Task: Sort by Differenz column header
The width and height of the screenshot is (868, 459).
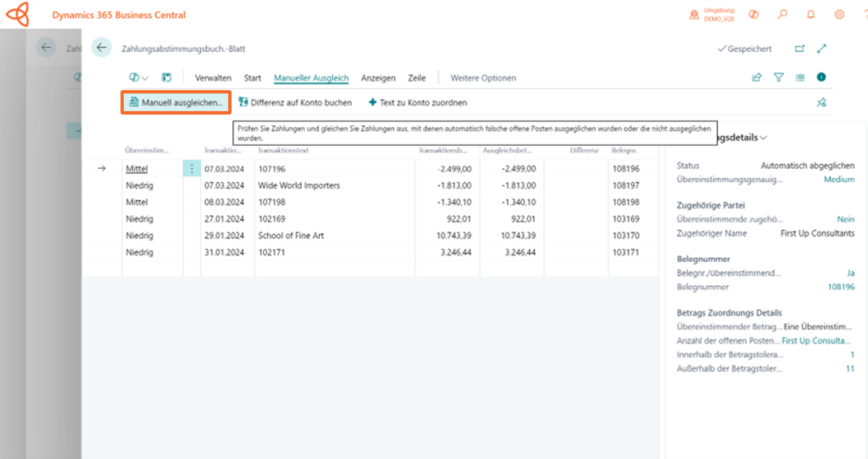Action: click(584, 150)
